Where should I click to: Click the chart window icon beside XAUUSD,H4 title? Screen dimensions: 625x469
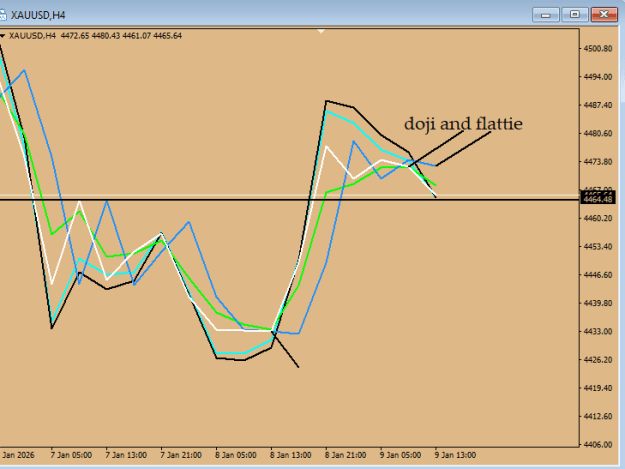2,15
